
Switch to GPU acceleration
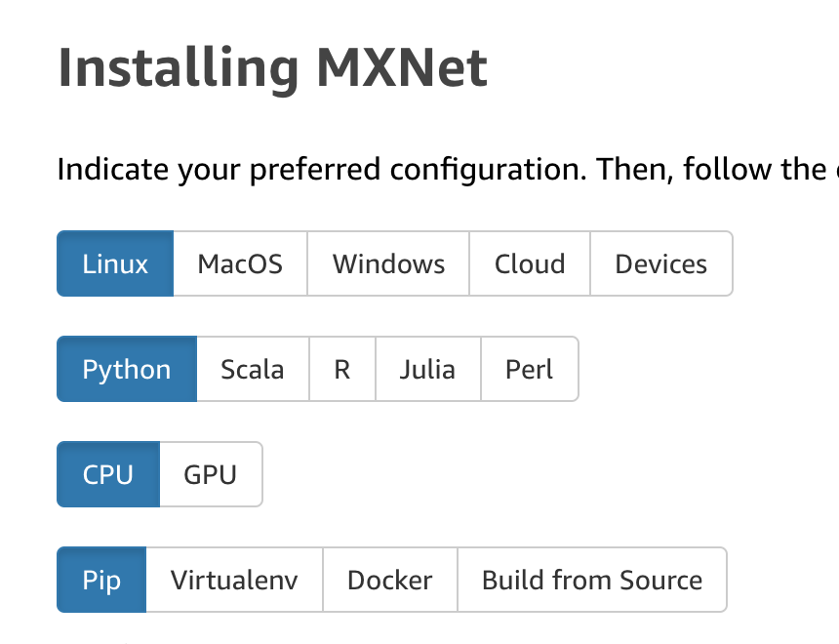coord(210,474)
